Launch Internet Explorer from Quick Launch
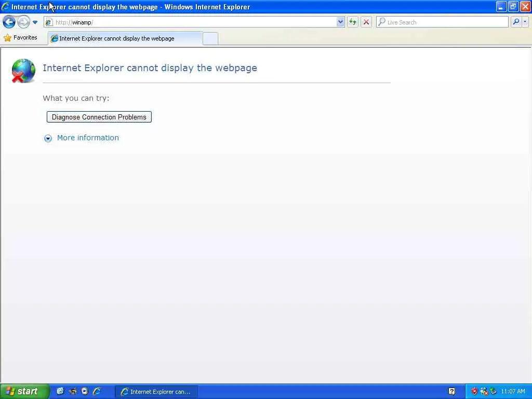This screenshot has height=399, width=532. [x=97, y=392]
